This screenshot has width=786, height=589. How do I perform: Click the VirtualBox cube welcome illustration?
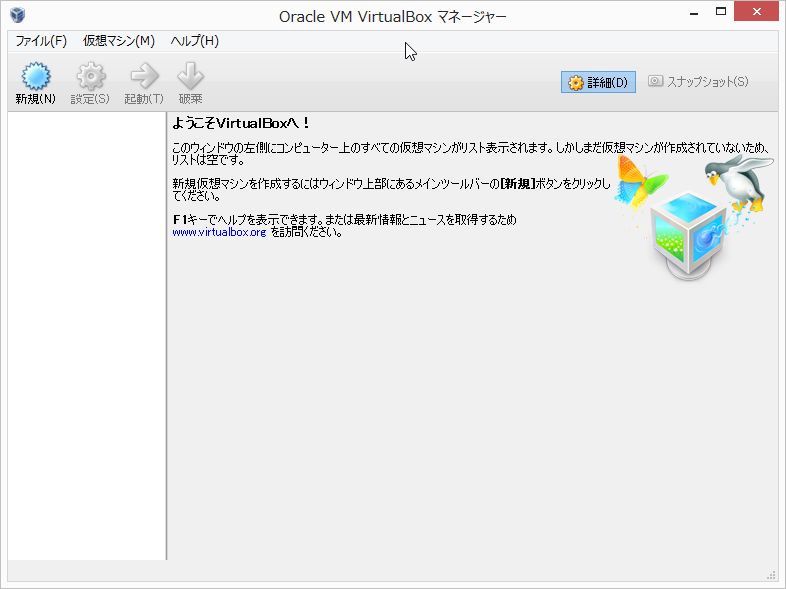click(x=694, y=217)
